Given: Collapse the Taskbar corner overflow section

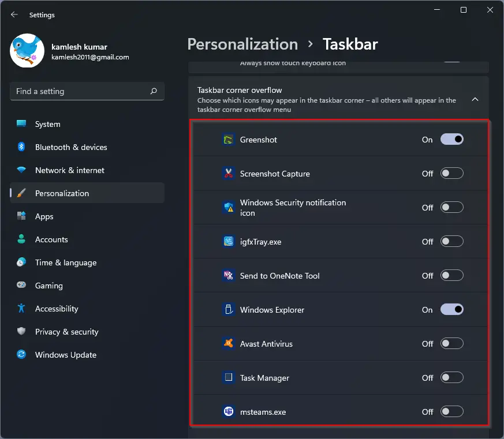Looking at the screenshot, I should coord(475,100).
